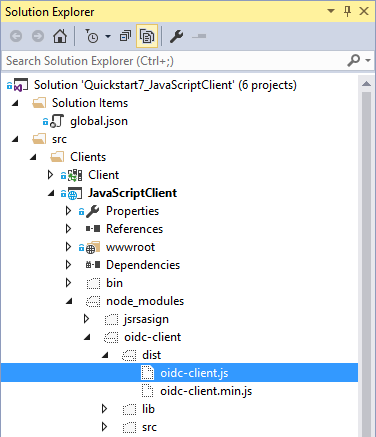
Task: Click the Collapse All toolbar icon
Action: pyautogui.click(x=125, y=36)
